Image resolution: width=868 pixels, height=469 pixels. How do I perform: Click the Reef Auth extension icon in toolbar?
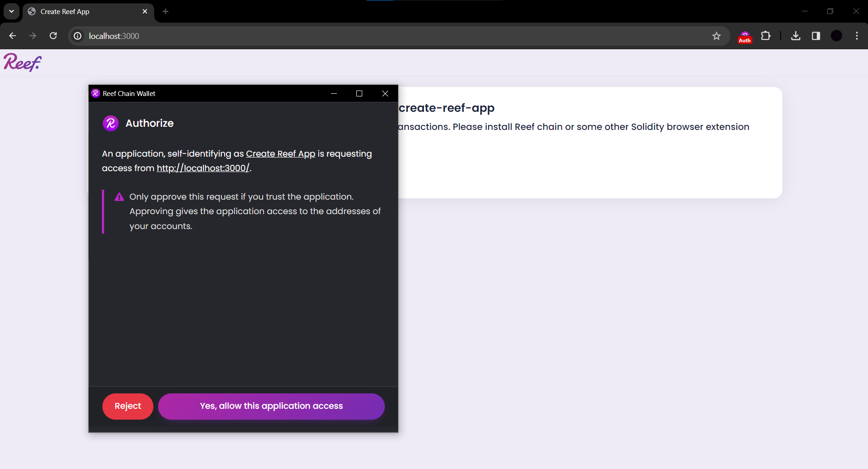coord(744,37)
